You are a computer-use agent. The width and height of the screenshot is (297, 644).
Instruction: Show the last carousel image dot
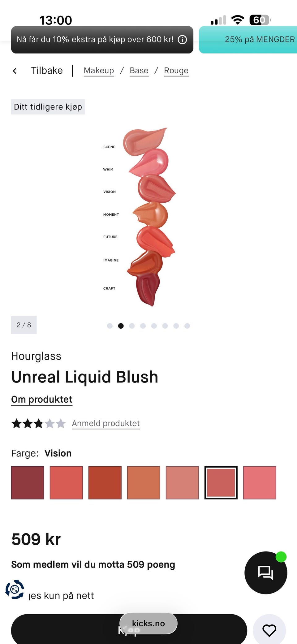187,326
